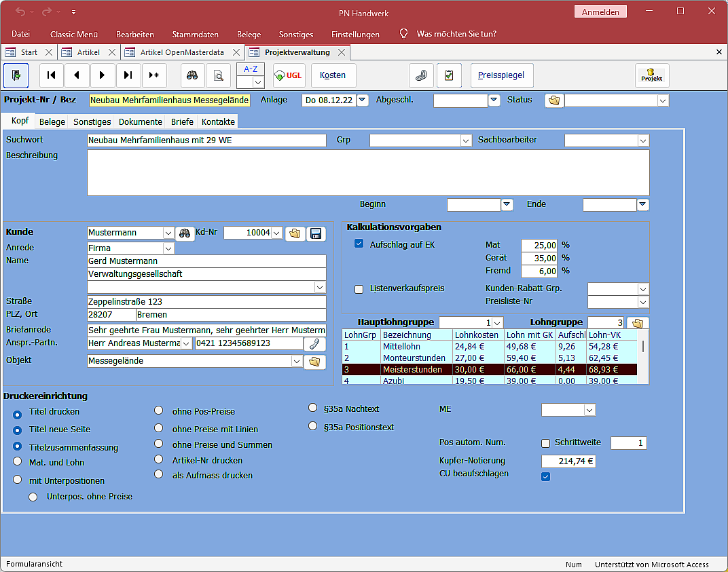The height and width of the screenshot is (572, 728).
Task: Go to the last record button
Action: (x=128, y=75)
